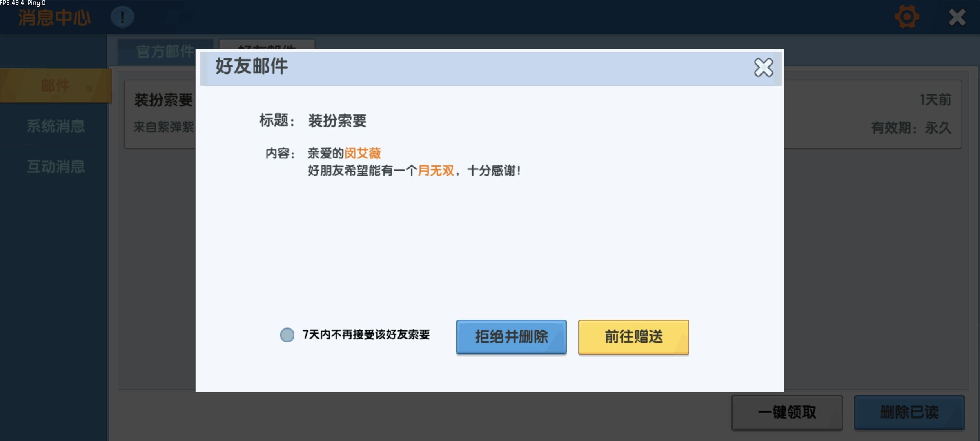This screenshot has width=980, height=441.
Task: Close the 好友邮件 dialog with X icon
Action: [763, 68]
